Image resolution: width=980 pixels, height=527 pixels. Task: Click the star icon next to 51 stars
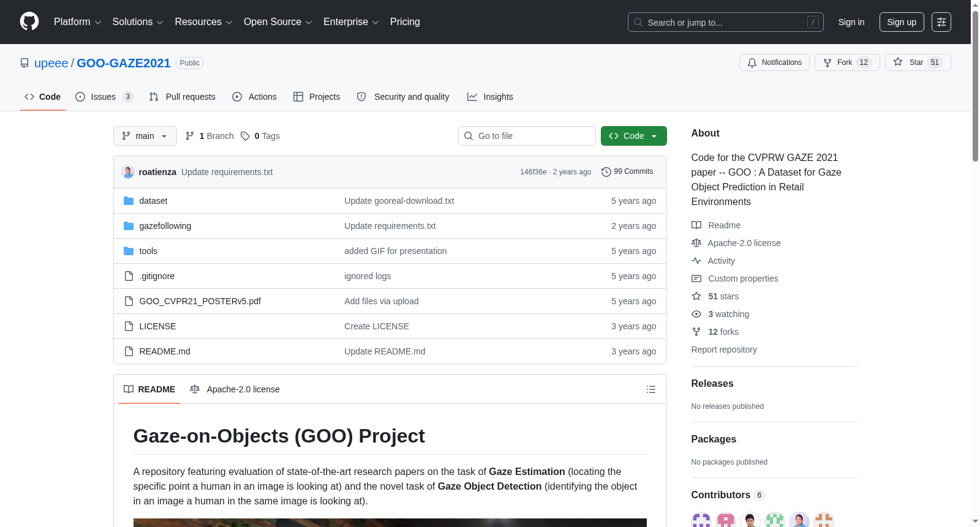coord(696,296)
